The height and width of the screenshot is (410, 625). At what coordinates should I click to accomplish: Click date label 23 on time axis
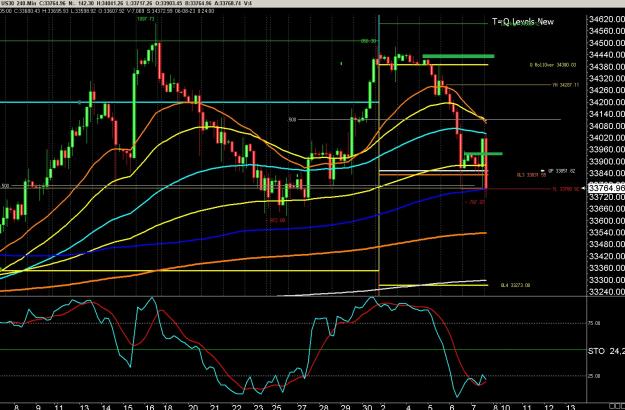point(258,407)
